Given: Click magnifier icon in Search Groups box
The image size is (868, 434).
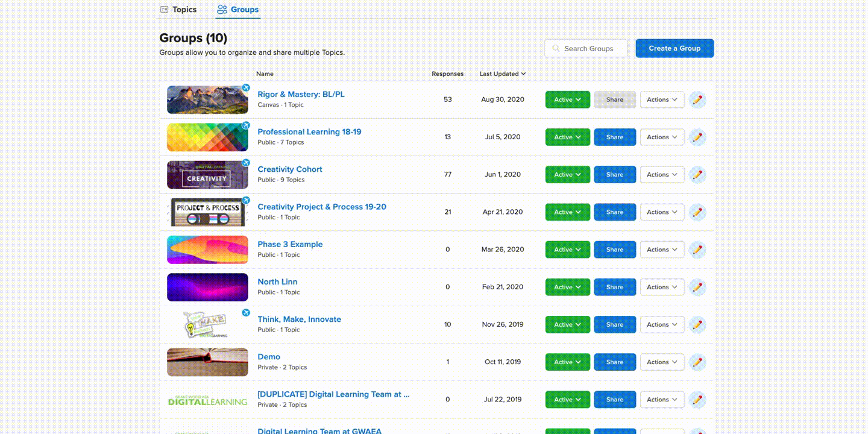Looking at the screenshot, I should click(556, 48).
